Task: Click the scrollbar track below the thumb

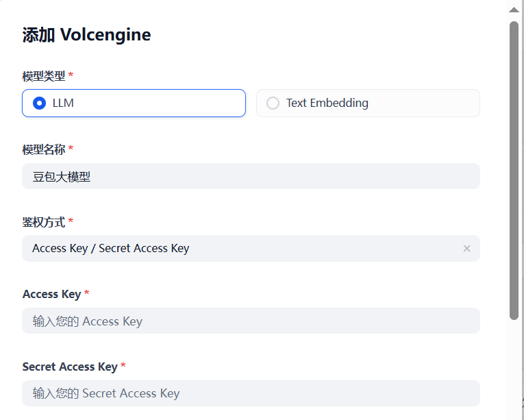Action: pos(514,370)
